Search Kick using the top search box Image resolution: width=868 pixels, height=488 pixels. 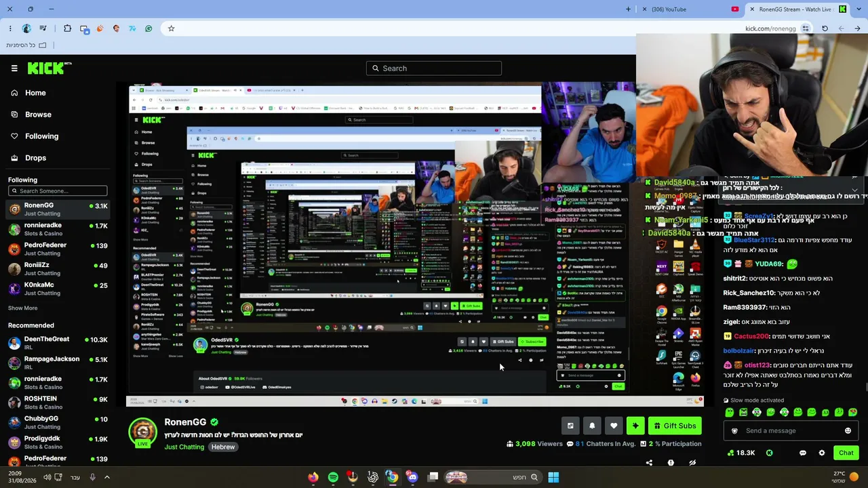pos(434,68)
